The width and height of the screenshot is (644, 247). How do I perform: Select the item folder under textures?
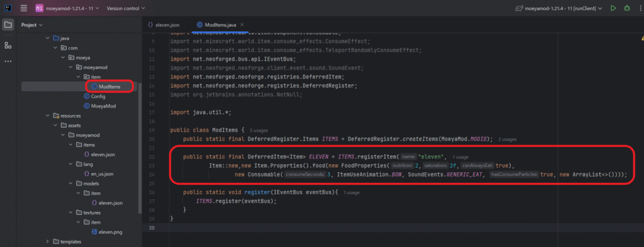[x=91, y=222]
